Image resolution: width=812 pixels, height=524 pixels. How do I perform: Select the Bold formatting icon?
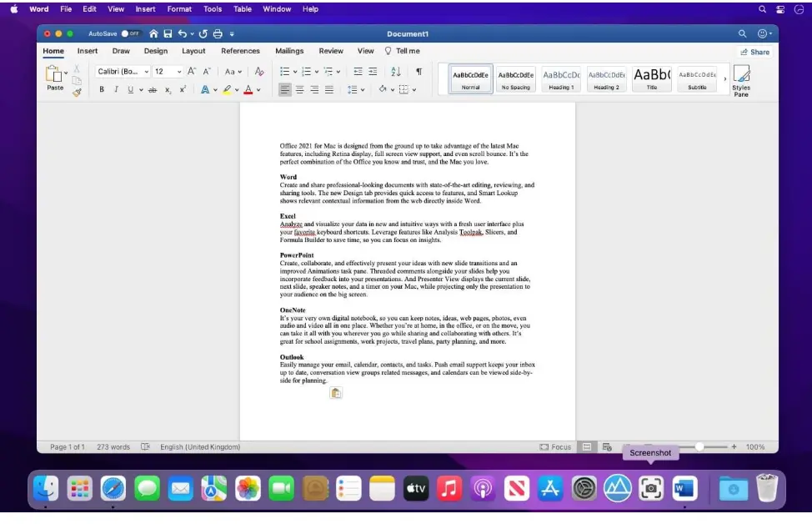(102, 88)
